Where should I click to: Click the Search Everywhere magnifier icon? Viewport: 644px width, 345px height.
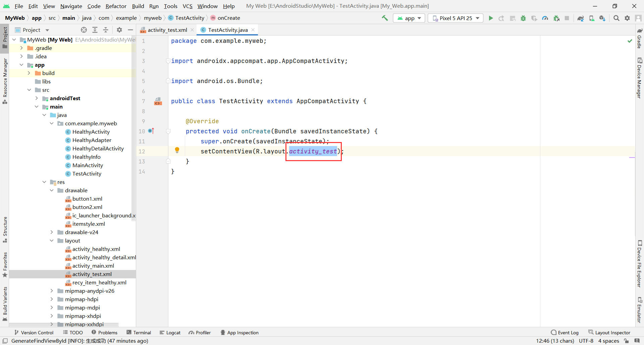point(616,18)
